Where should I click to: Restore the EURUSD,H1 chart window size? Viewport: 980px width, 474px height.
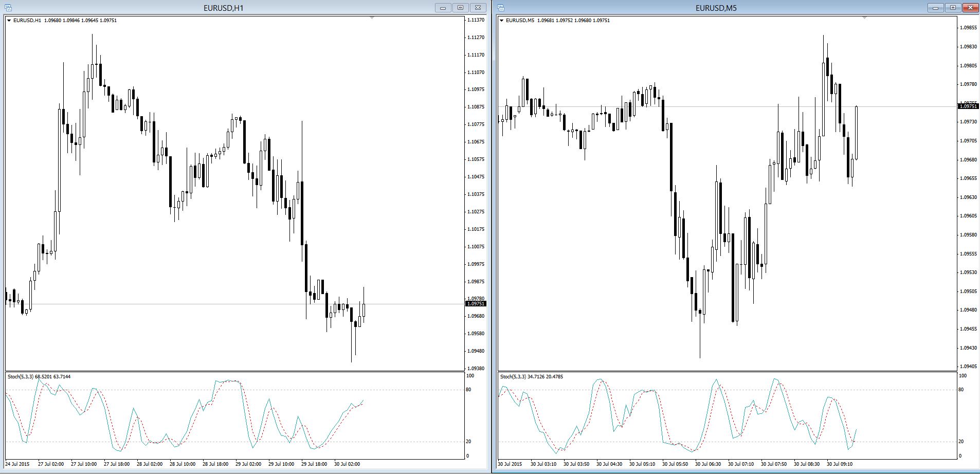click(x=460, y=8)
